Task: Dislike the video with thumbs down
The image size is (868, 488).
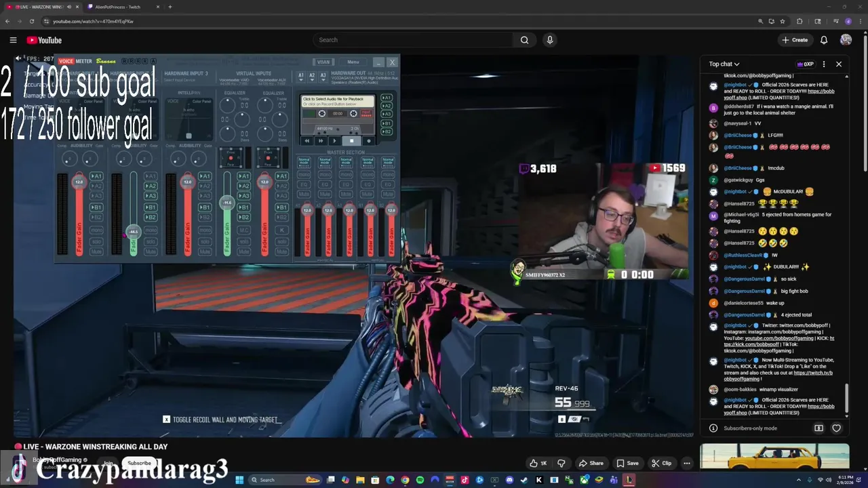Action: [561, 463]
